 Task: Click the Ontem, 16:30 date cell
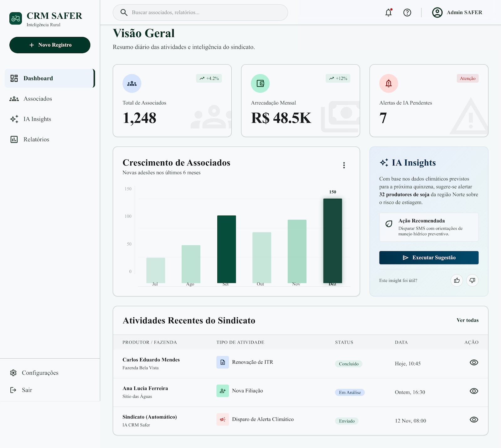(x=410, y=392)
